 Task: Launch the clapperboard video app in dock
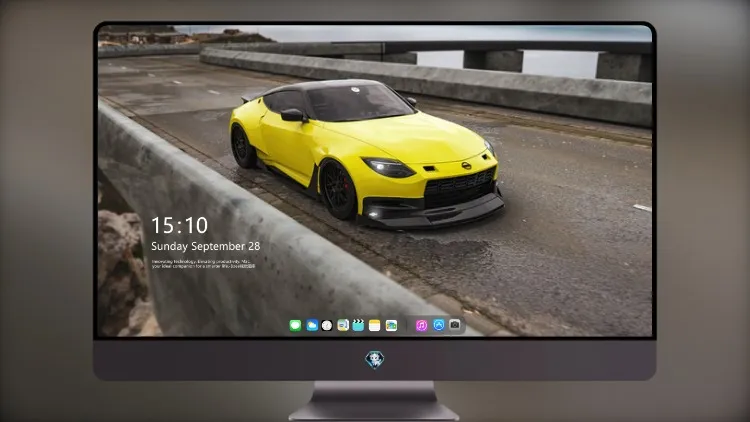pos(358,326)
